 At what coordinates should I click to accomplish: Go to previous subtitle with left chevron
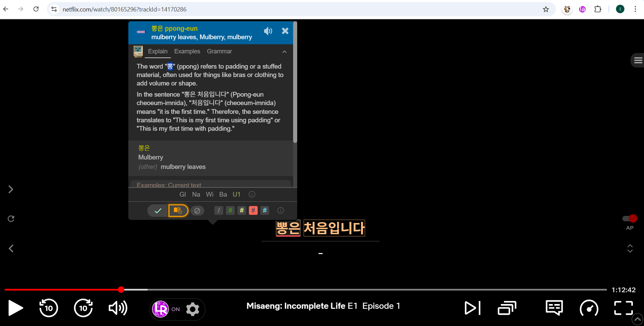pos(11,249)
